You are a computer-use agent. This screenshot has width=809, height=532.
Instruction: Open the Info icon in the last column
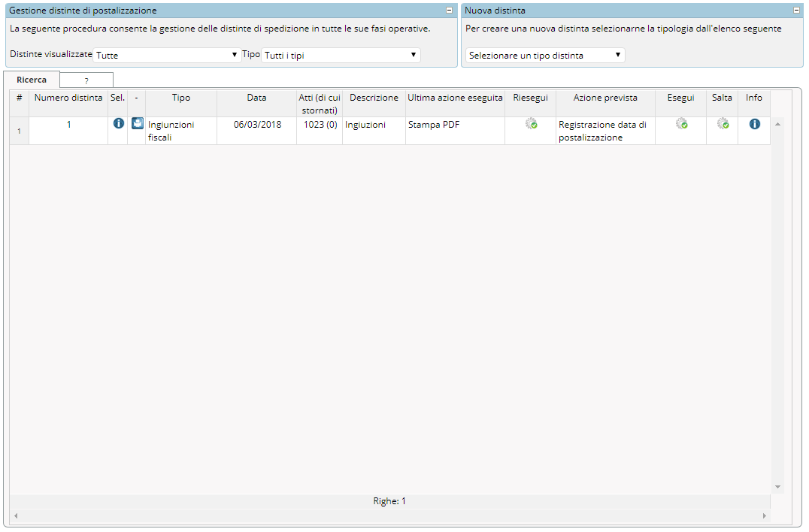(754, 124)
